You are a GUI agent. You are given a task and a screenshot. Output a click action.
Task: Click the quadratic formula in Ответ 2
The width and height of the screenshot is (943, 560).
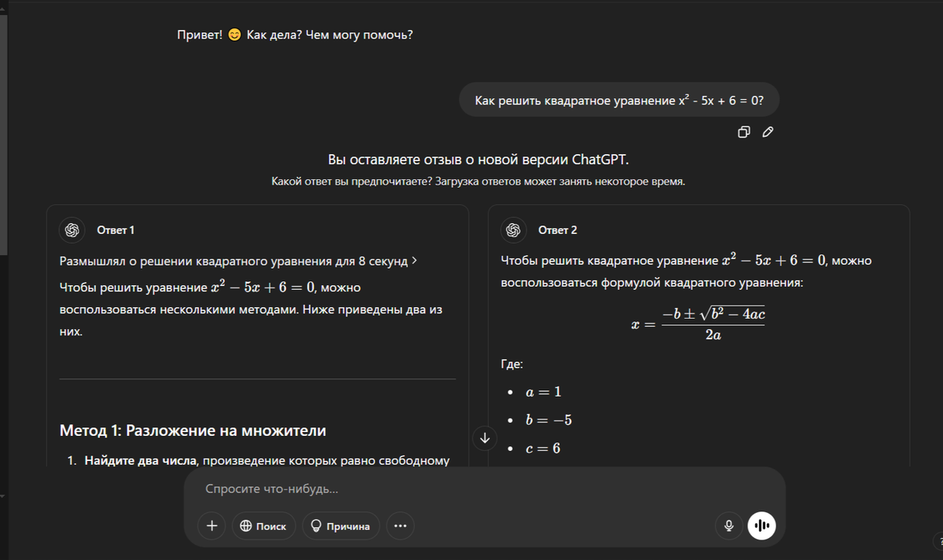[698, 324]
